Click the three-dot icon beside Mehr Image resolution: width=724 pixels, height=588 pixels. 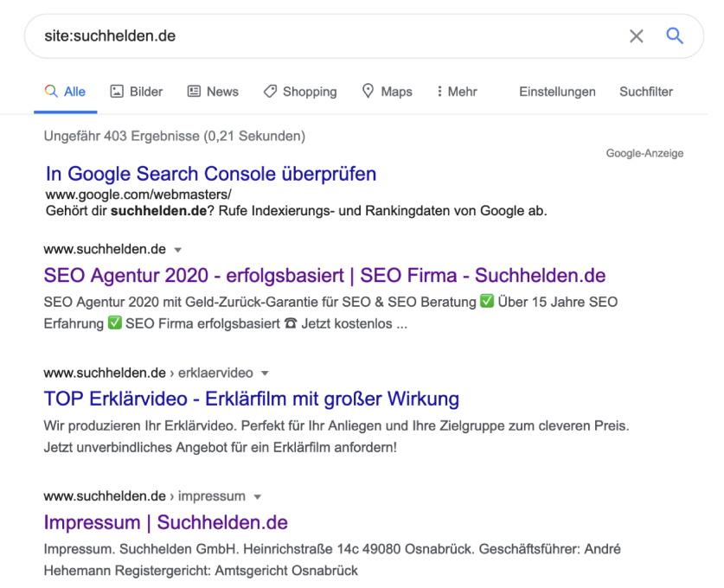439,92
